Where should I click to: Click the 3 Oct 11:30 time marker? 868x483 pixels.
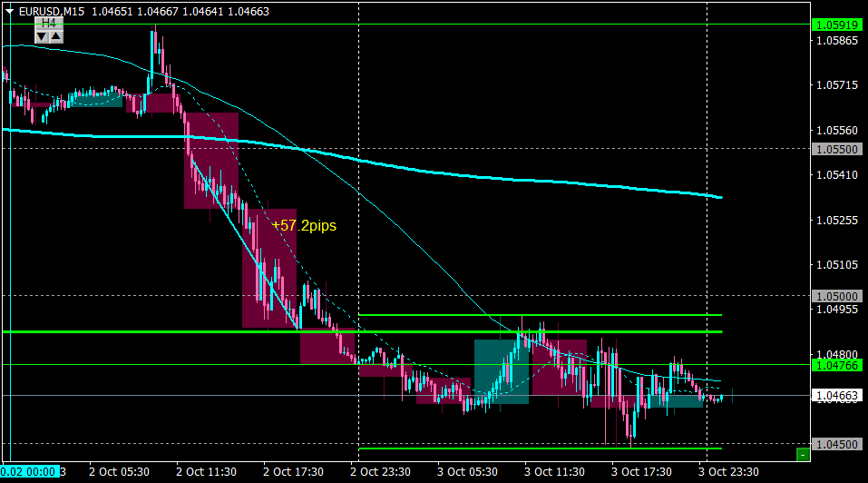[554, 471]
